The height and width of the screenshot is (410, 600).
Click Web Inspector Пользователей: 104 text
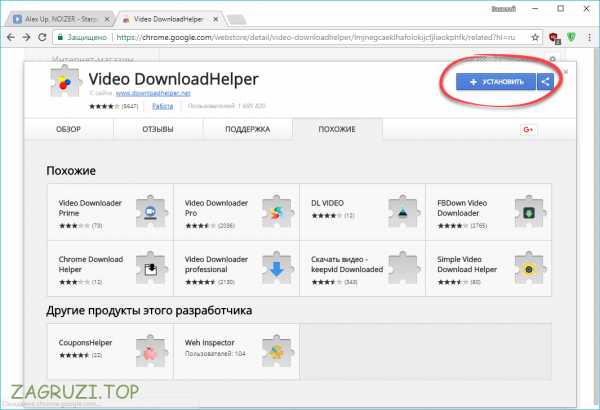pos(215,354)
